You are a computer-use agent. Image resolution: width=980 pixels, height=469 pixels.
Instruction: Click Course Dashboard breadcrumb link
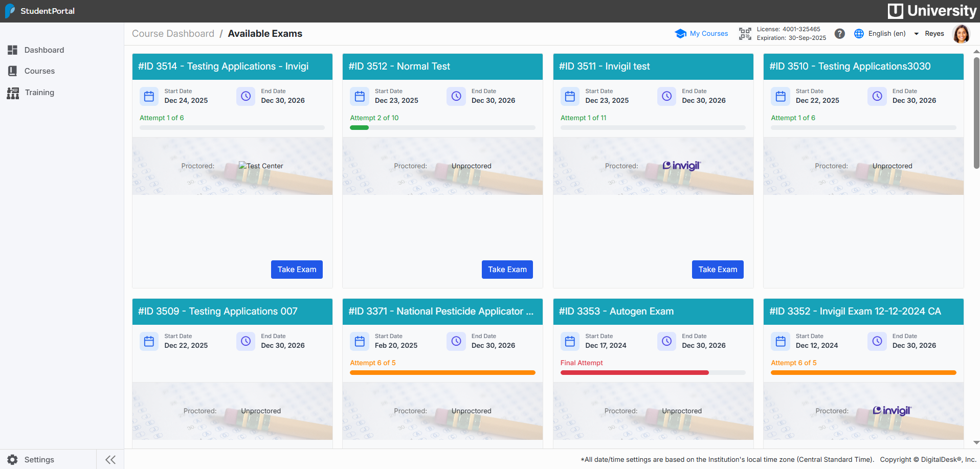click(173, 34)
